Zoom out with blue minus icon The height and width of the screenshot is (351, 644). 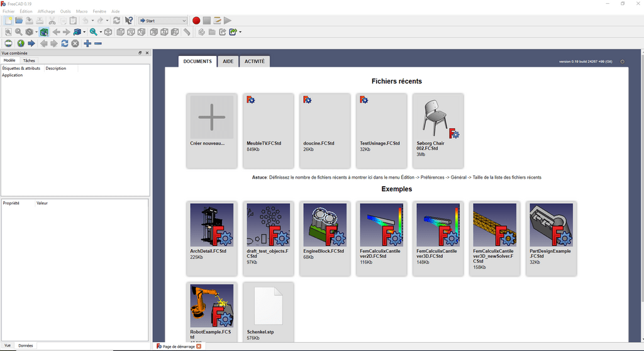pos(98,43)
